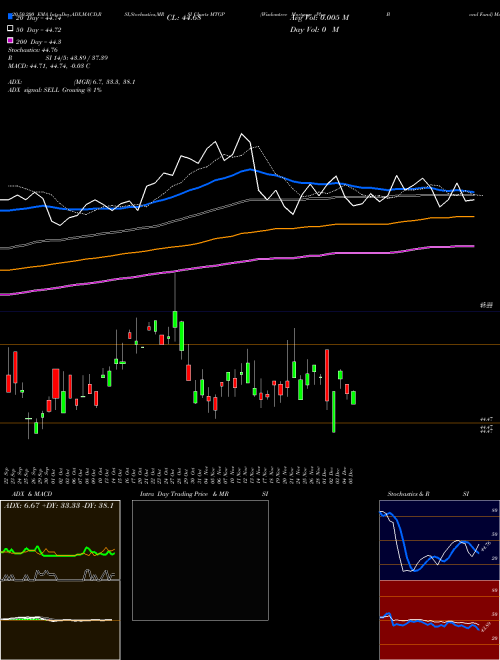Click the 'Intra Day Trading Price & MR' heading
This screenshot has height=660, width=500.
coord(184,494)
